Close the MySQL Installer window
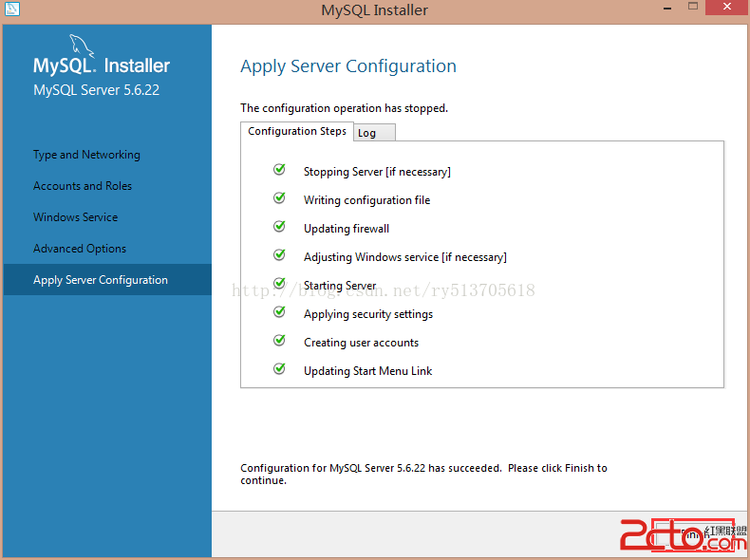The image size is (750, 560). tap(727, 7)
